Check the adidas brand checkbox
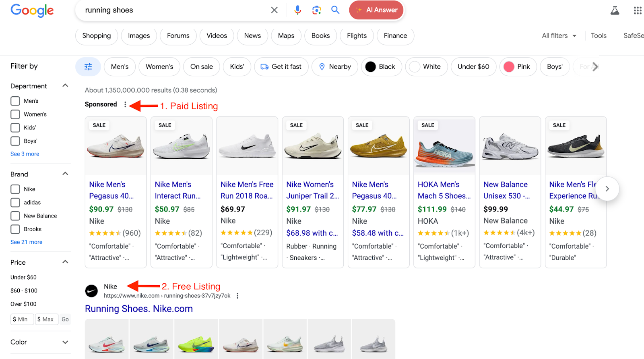Viewport: 644px width, 359px height. 15,203
